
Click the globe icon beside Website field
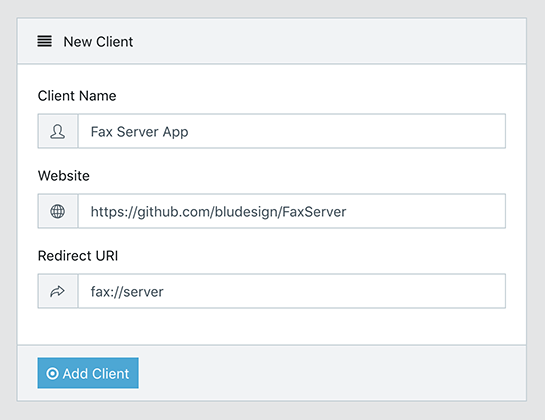[x=58, y=211]
